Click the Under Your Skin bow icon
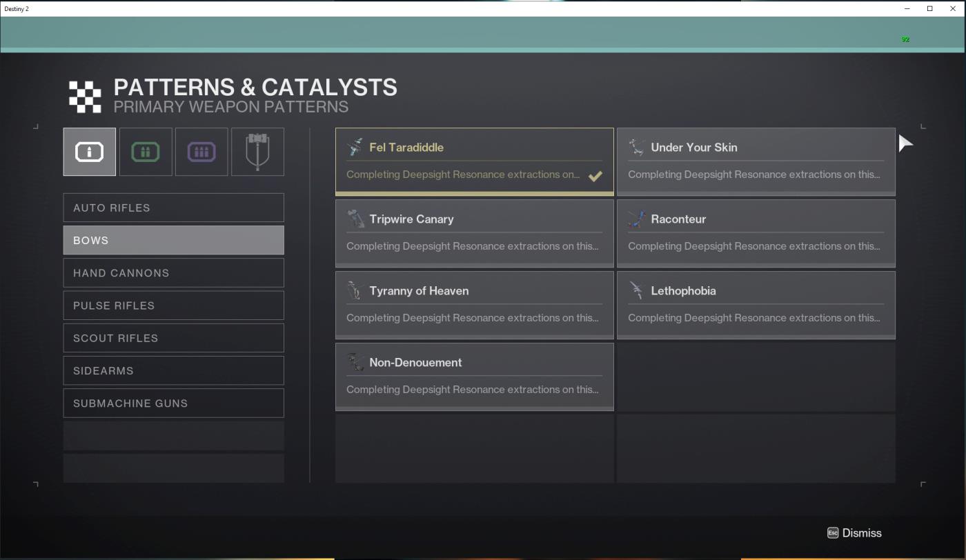Viewport: 966px width, 560px height. (x=637, y=147)
